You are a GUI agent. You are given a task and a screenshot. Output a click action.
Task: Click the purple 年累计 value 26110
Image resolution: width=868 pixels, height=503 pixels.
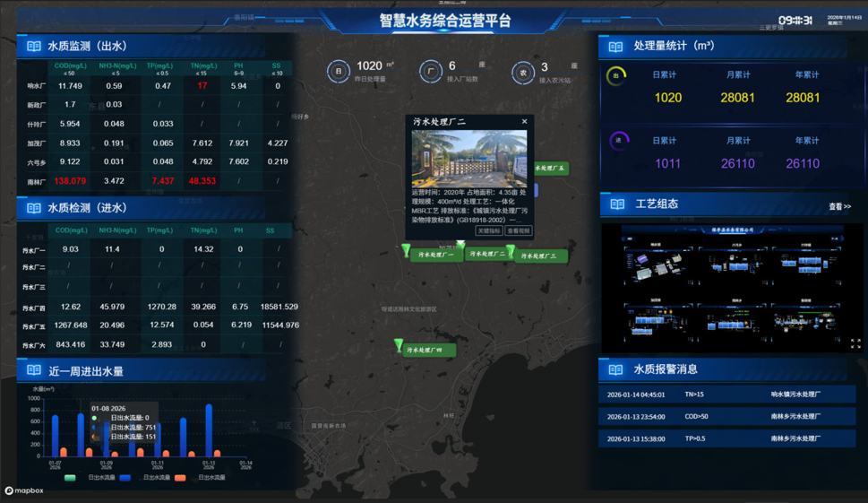[803, 163]
